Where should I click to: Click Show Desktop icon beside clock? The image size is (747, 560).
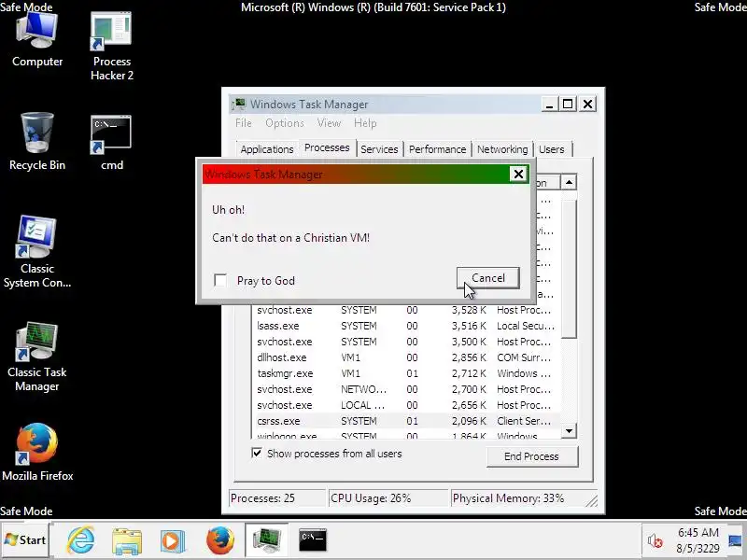click(x=736, y=540)
